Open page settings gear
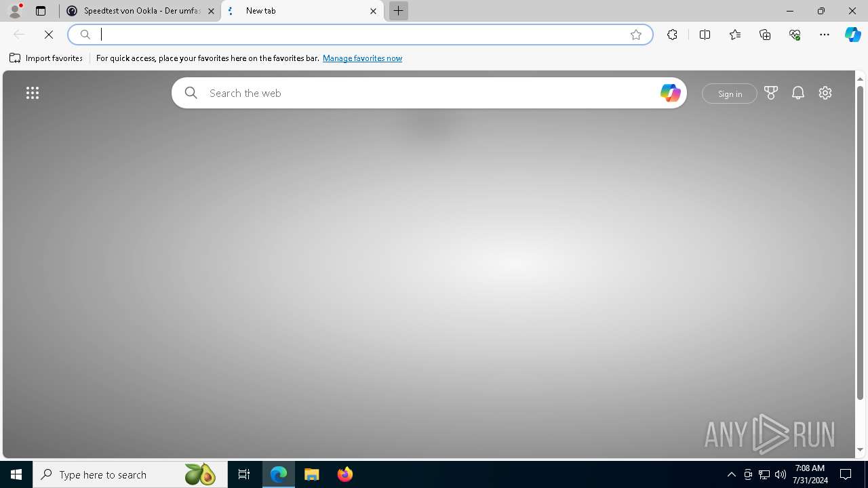Image resolution: width=868 pixels, height=488 pixels. click(x=825, y=93)
